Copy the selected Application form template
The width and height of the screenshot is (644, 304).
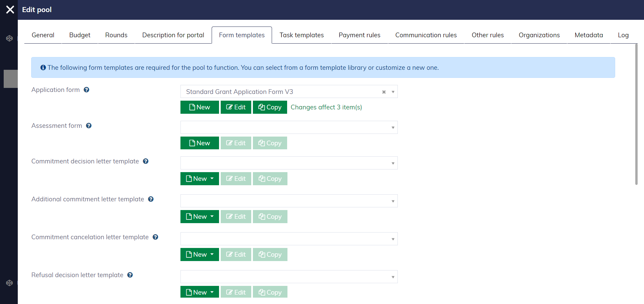click(x=270, y=107)
